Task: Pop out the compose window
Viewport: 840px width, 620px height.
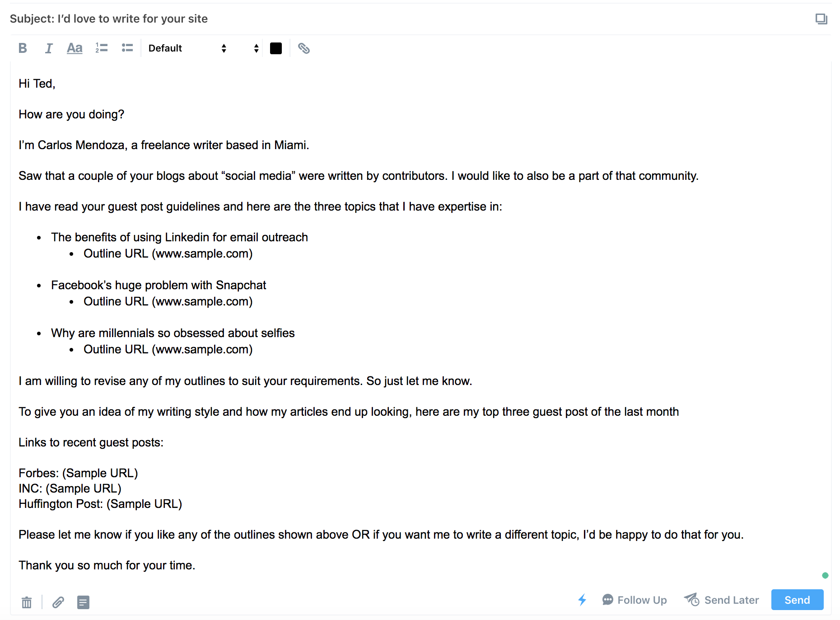Action: pyautogui.click(x=821, y=19)
